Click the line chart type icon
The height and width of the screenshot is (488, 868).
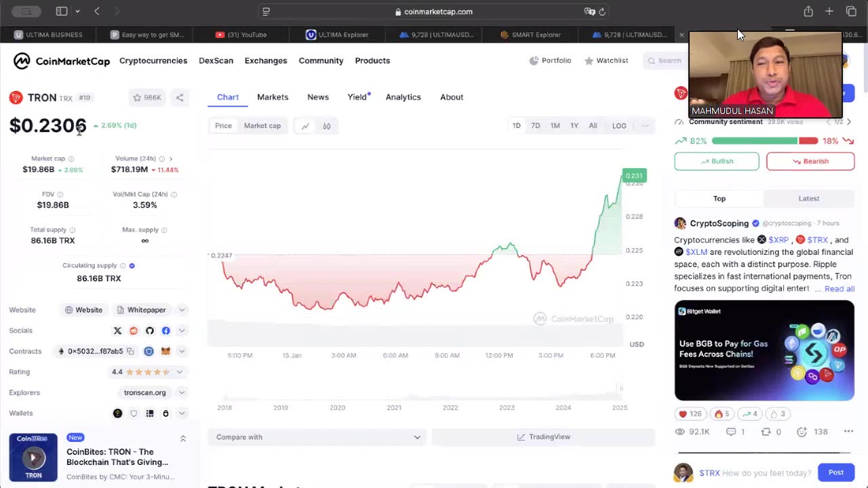pyautogui.click(x=305, y=126)
